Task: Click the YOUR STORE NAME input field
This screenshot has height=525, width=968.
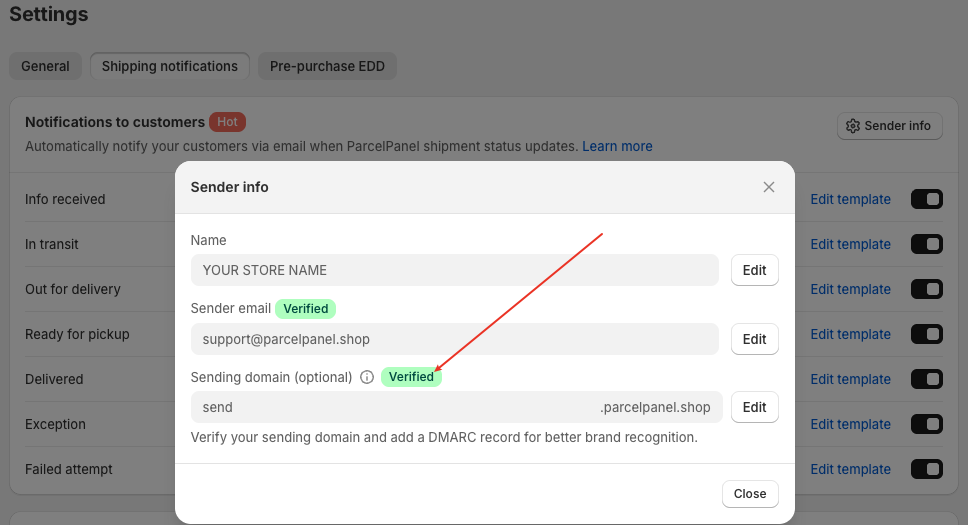Action: (x=454, y=270)
